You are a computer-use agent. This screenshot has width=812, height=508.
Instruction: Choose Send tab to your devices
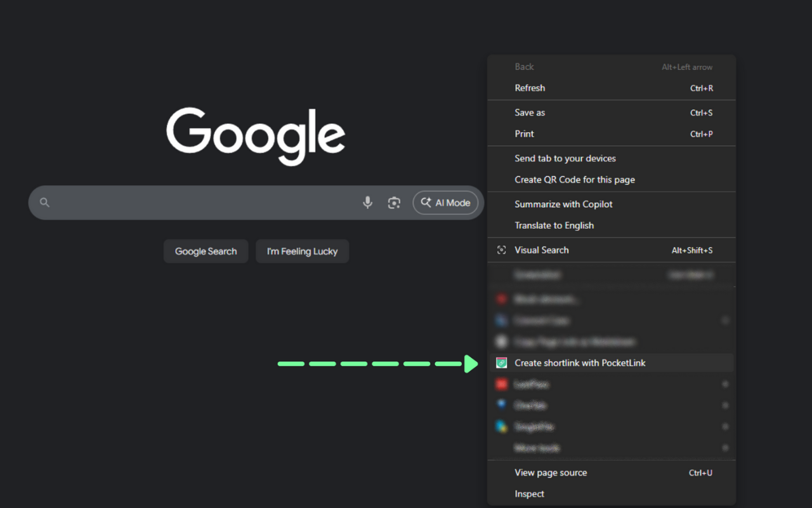612,158
